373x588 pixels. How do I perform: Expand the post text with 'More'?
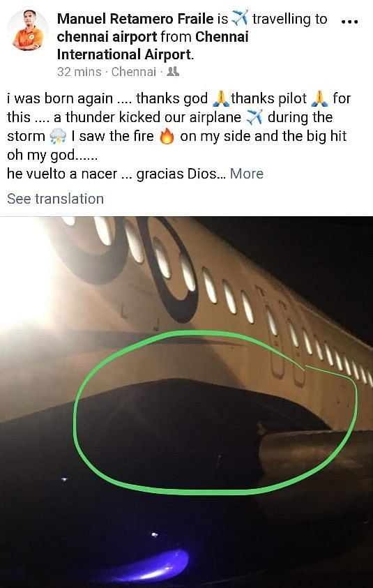[x=246, y=174]
